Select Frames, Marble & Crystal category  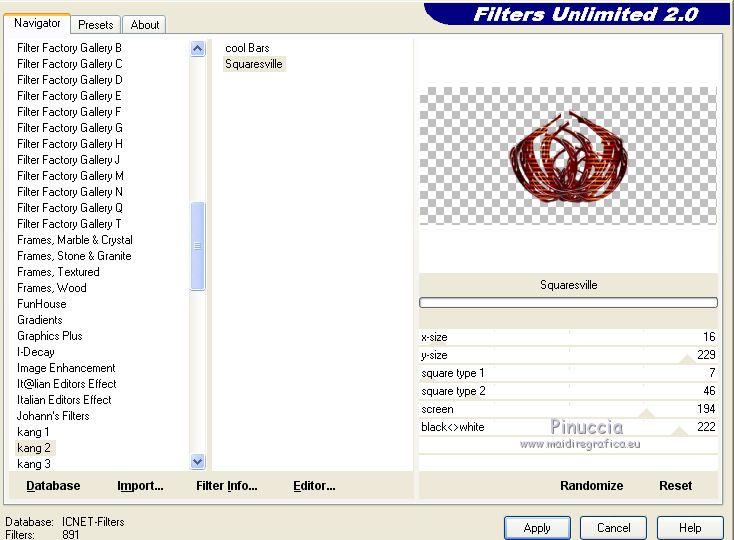[75, 240]
